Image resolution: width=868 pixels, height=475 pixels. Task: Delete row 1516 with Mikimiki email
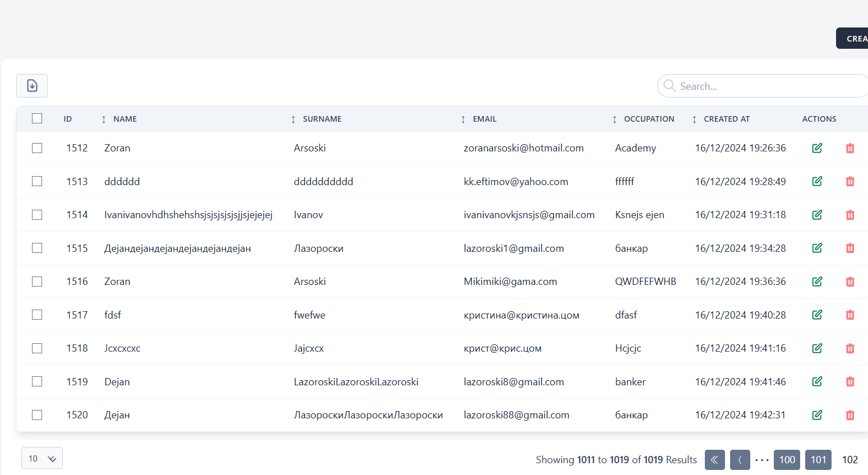(x=849, y=282)
